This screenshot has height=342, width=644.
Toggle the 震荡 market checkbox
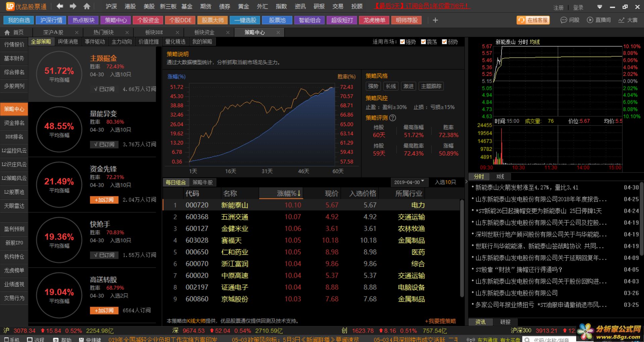pos(423,42)
